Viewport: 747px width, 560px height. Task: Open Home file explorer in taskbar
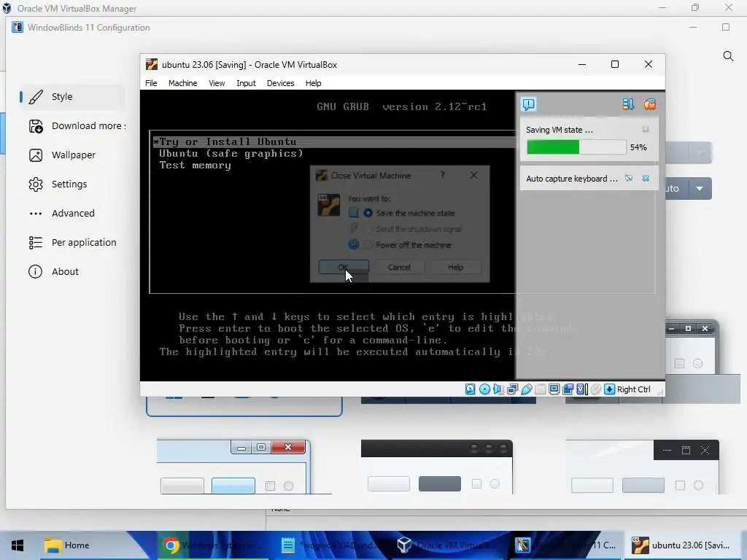67,545
